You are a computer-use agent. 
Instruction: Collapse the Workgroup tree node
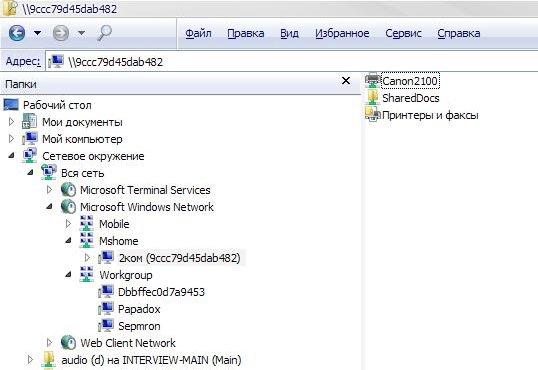(69, 274)
